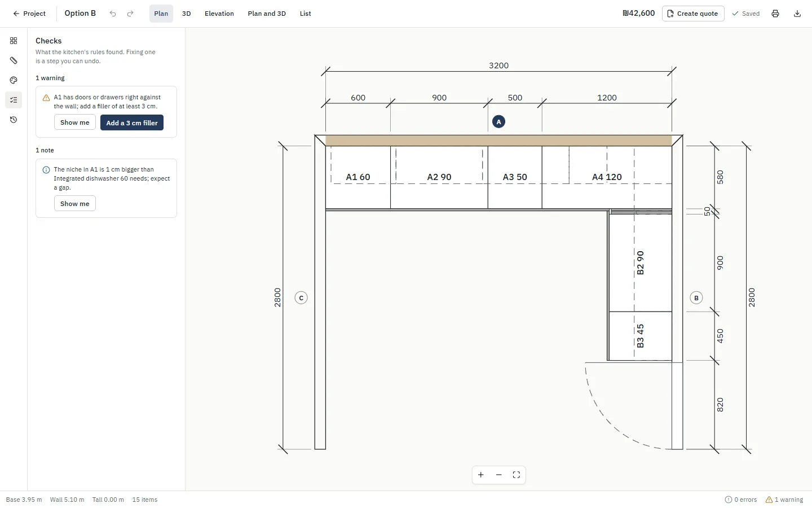Select wall marker A
Screen dimensions: 812x508
[x=498, y=122]
